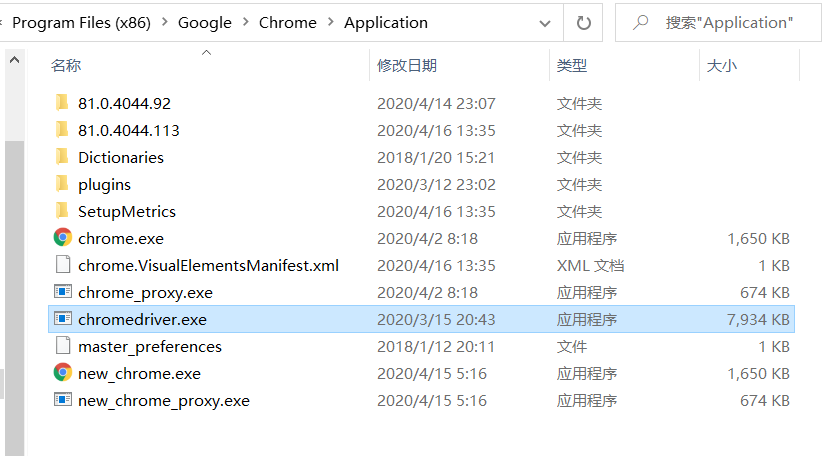Select the new_chrome.exe file name
The height and width of the screenshot is (456, 830).
coord(139,374)
